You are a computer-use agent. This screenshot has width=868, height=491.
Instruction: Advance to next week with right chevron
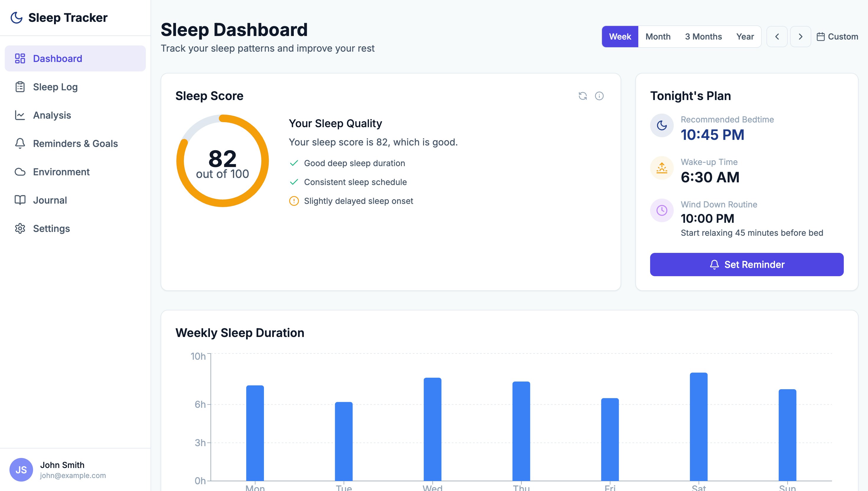[800, 36]
